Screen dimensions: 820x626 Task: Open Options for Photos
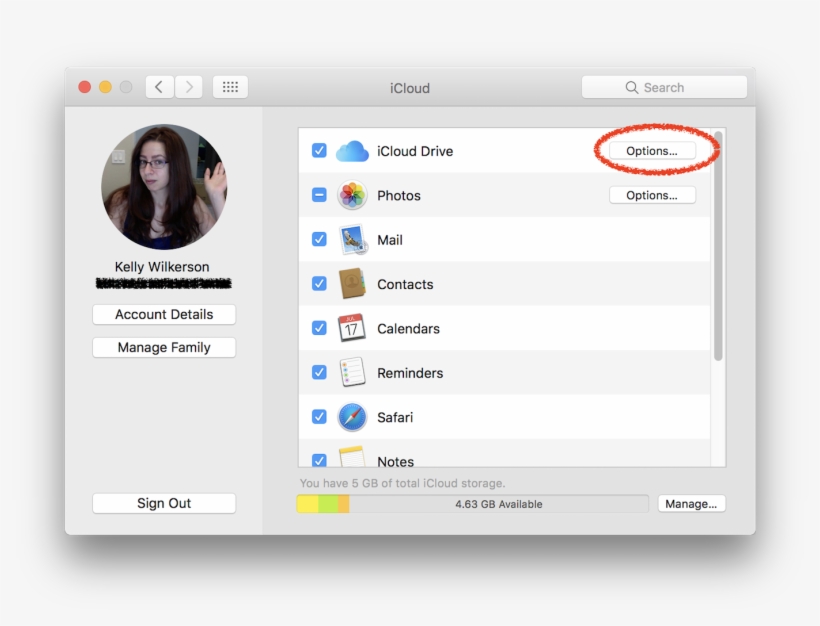point(652,194)
